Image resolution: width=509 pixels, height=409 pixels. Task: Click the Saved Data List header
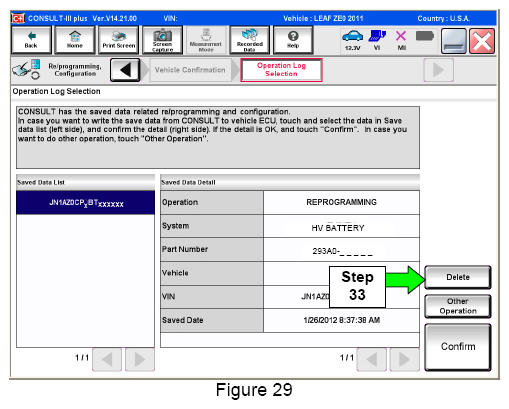click(86, 182)
